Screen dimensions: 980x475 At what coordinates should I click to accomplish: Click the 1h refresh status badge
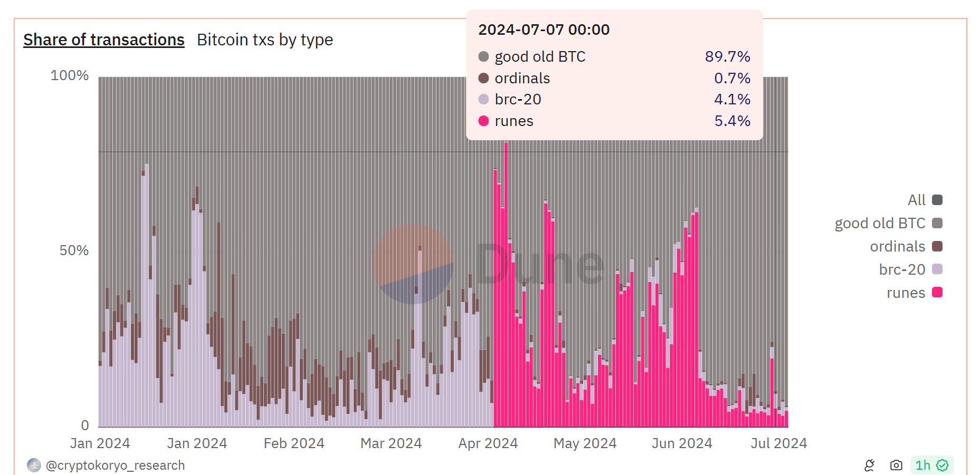[932, 465]
